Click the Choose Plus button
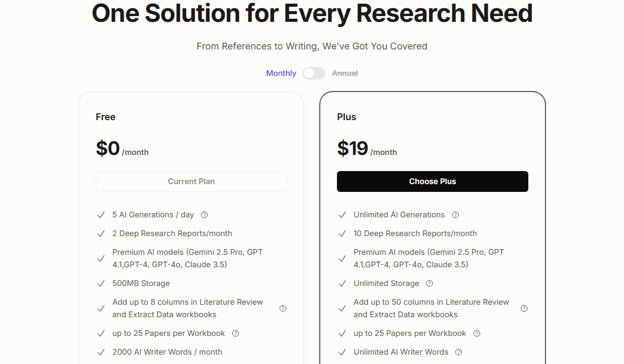Viewport: 624px width, 364px height. pyautogui.click(x=433, y=181)
